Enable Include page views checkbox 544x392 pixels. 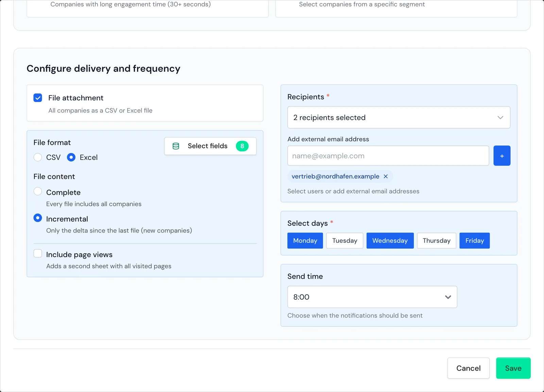click(38, 254)
